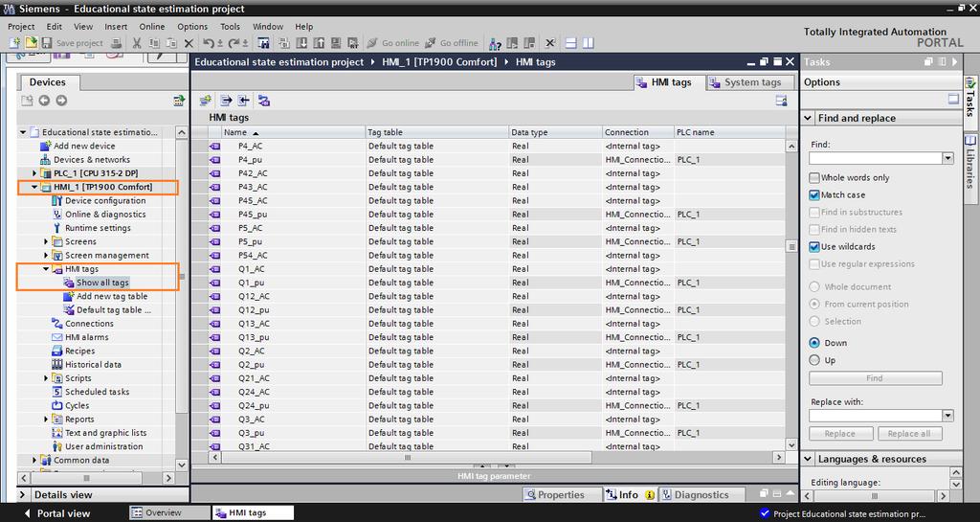
Task: Select P45_pu tag row name
Action: pos(253,215)
